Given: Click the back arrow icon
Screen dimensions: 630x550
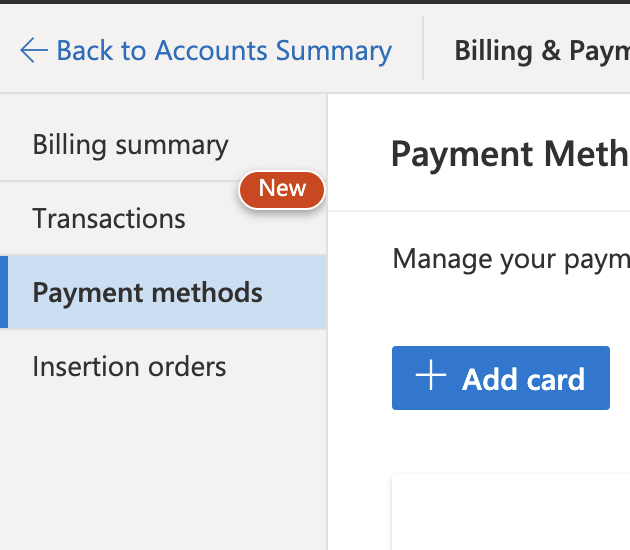Looking at the screenshot, I should (x=34, y=50).
